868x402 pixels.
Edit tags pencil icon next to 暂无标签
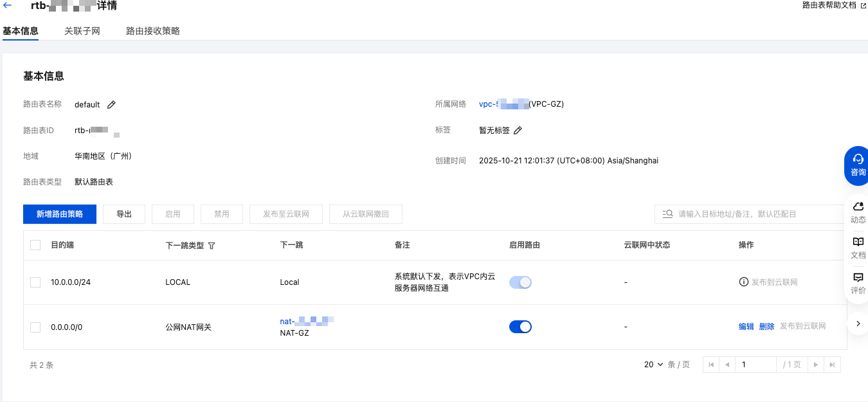pyautogui.click(x=518, y=131)
